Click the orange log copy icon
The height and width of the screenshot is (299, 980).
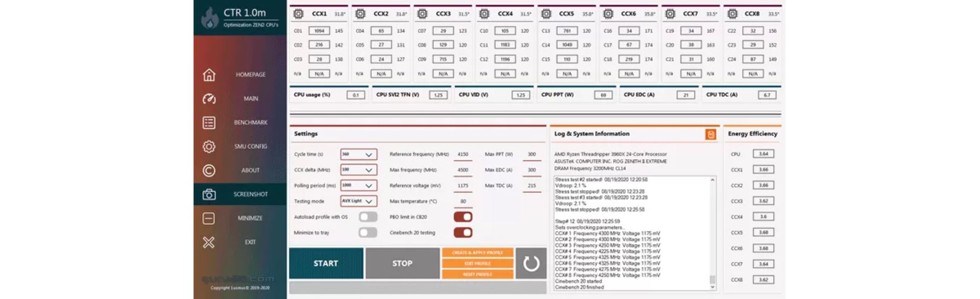[x=710, y=134]
